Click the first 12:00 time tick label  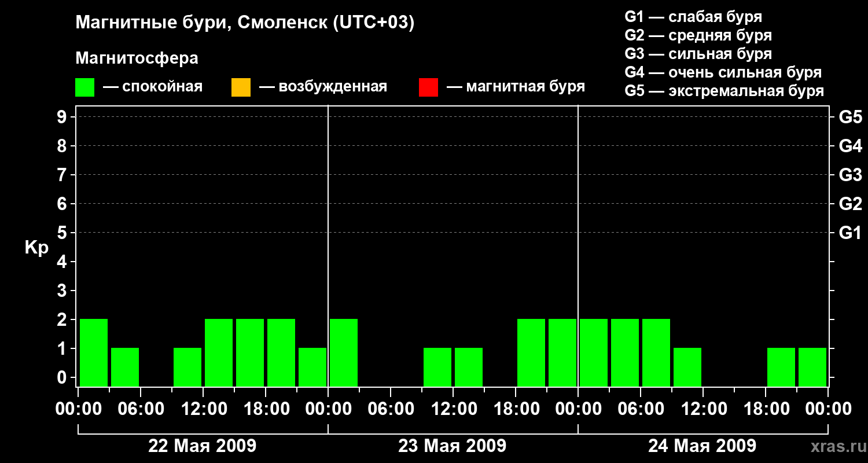204,409
